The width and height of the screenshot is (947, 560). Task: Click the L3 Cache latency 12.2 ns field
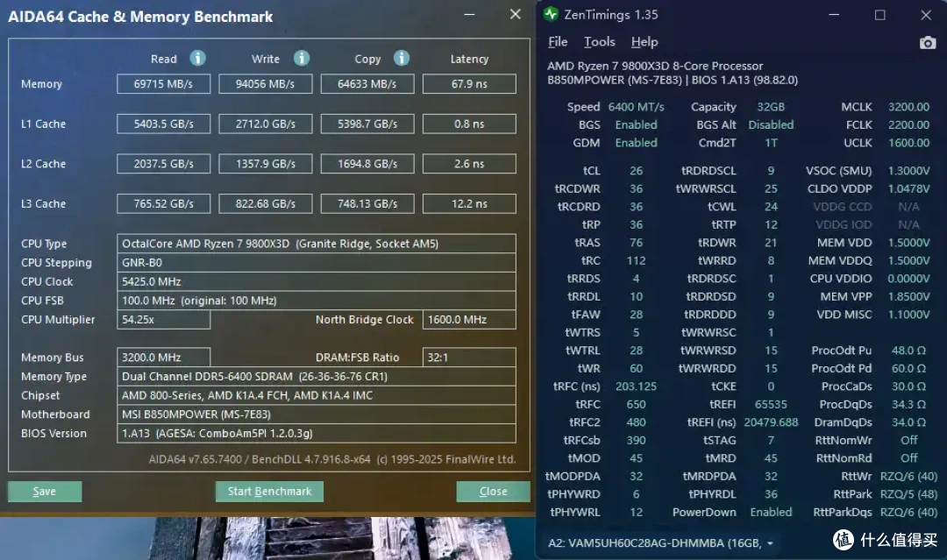coord(469,204)
